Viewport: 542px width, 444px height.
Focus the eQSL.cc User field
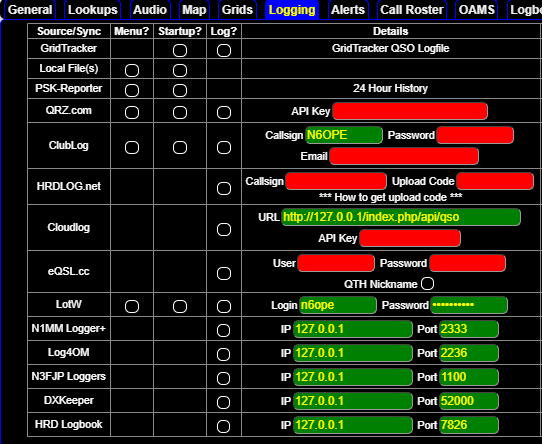coord(336,263)
